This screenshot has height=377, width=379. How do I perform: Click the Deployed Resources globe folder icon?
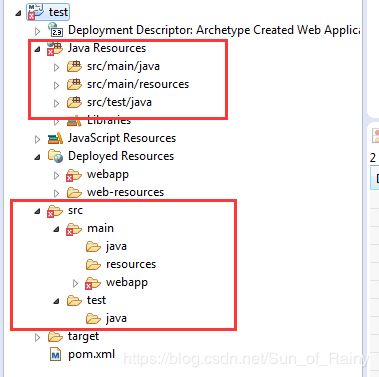tap(55, 156)
